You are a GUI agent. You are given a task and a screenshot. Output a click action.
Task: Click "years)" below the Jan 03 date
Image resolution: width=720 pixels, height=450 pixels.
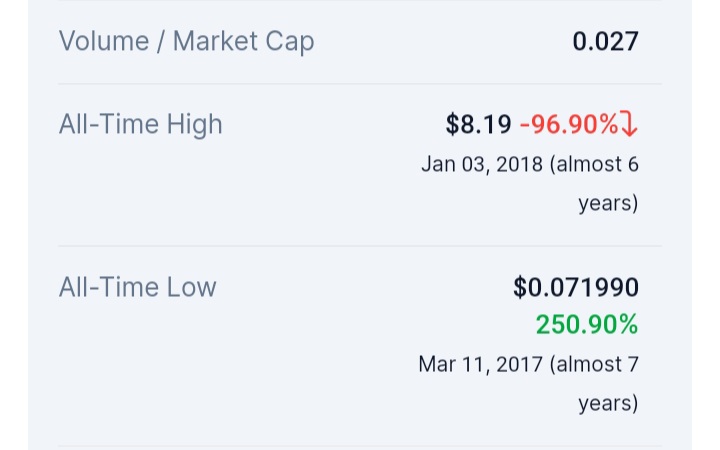(x=608, y=203)
